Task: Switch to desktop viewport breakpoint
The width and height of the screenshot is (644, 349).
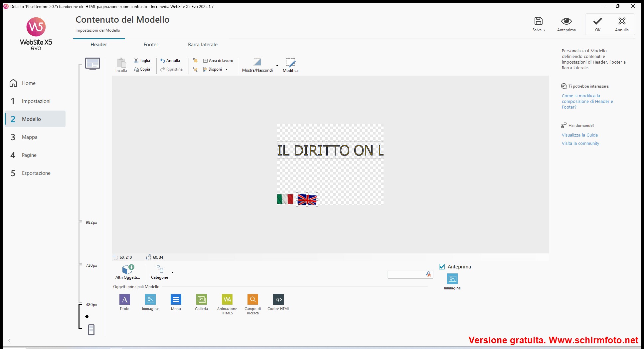Action: click(x=92, y=63)
